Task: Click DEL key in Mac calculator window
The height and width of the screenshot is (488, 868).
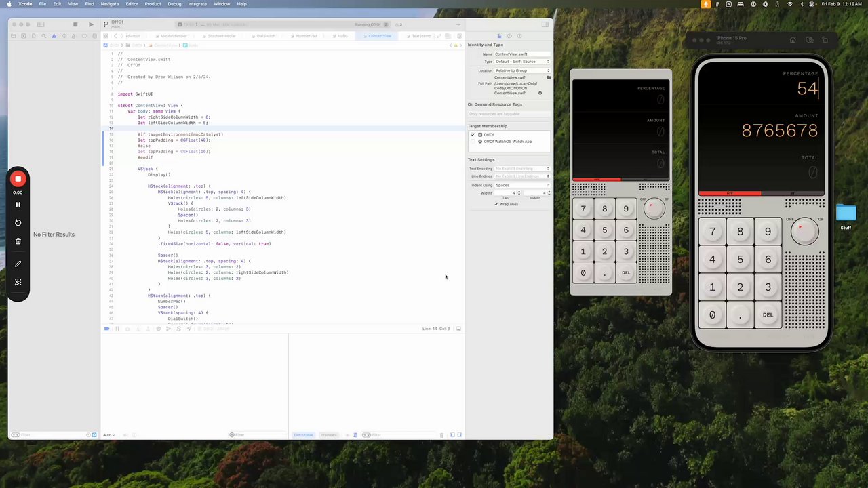Action: (x=626, y=273)
